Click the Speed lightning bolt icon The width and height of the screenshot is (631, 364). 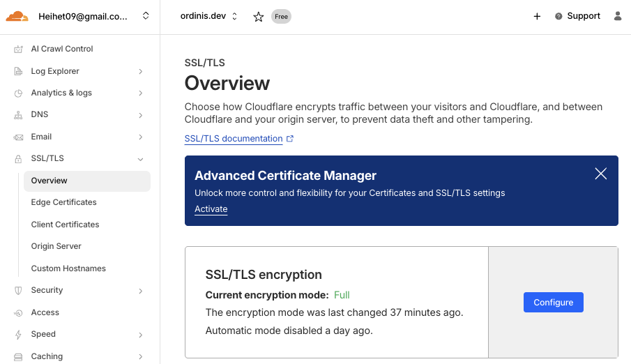[18, 335]
